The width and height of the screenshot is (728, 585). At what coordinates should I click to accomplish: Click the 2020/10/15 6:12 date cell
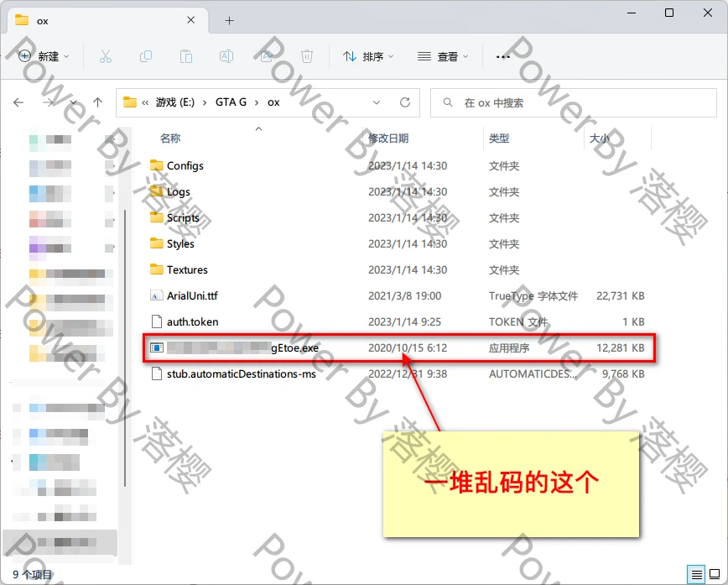point(408,348)
